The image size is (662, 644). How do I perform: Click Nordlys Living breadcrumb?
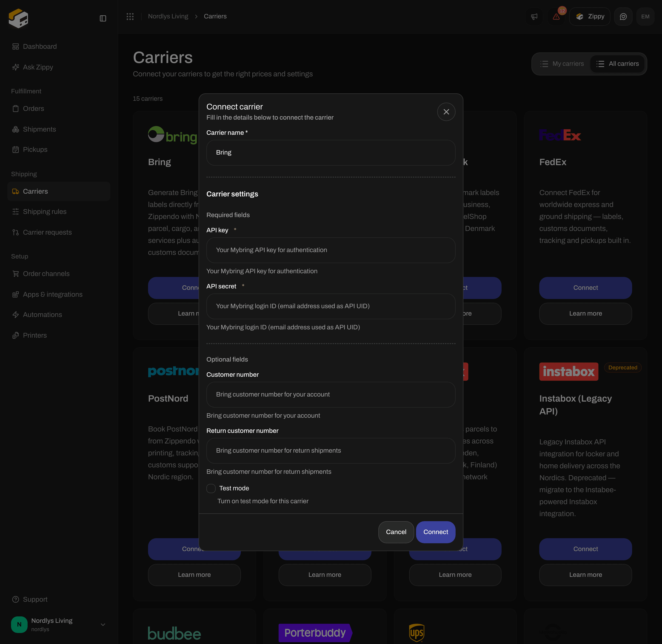168,16
